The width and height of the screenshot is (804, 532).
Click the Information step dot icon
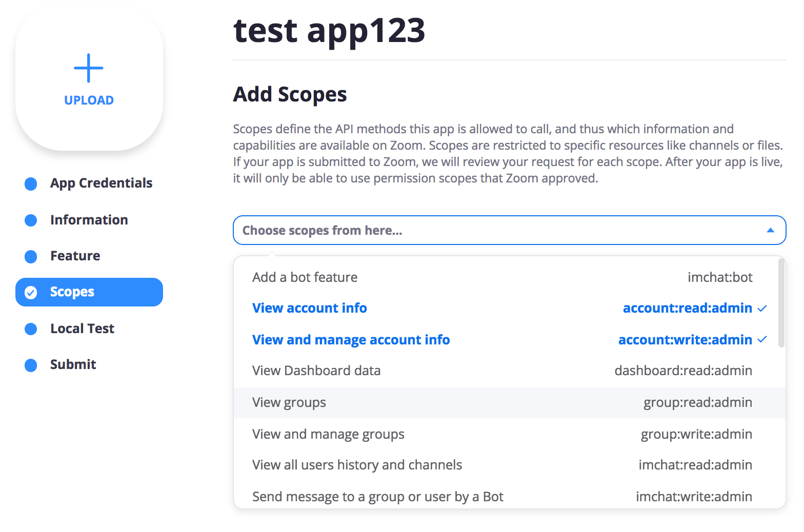[x=31, y=220]
